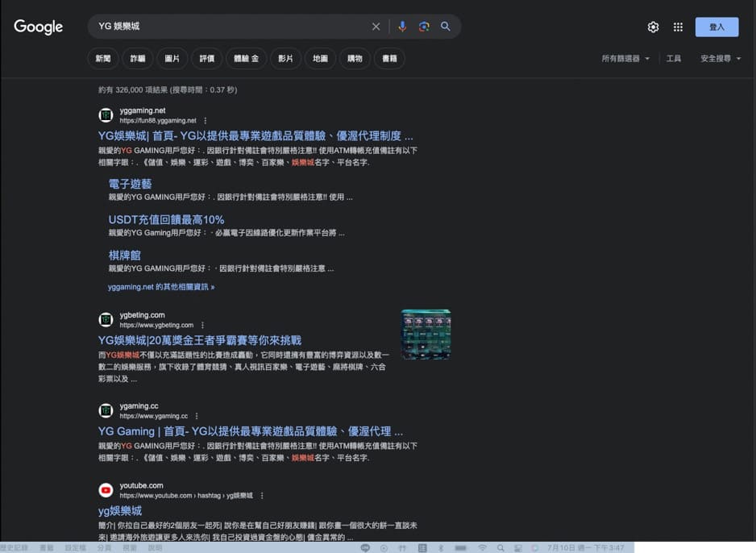Viewport: 756px width, 553px height.
Task: Open more options beside www.ygaming.cc URL
Action: coord(197,416)
